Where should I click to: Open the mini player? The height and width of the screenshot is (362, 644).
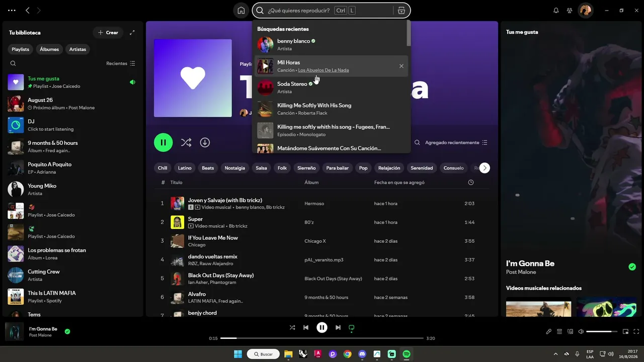[x=626, y=332]
